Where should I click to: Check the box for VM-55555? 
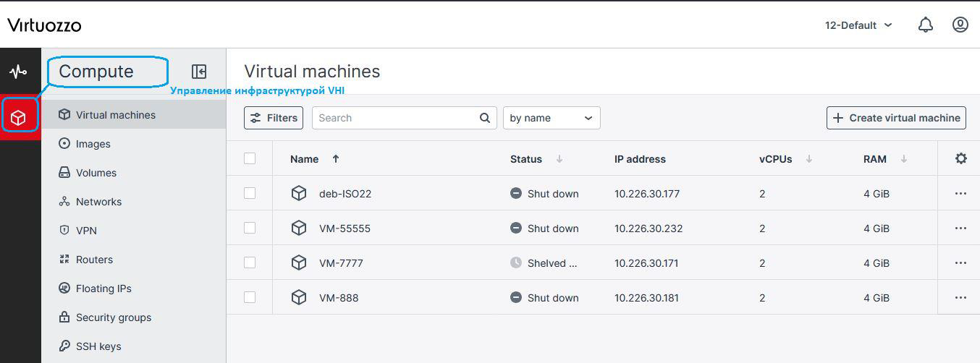pyautogui.click(x=250, y=229)
